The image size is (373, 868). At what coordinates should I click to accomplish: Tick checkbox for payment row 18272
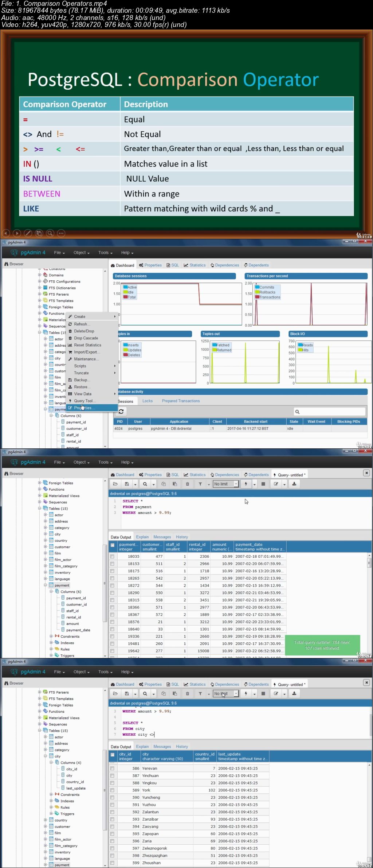click(112, 585)
